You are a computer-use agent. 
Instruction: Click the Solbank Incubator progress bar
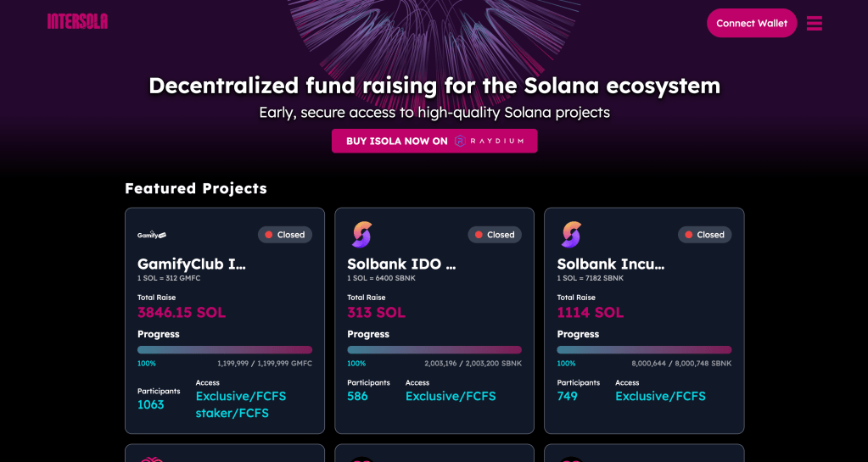point(644,349)
